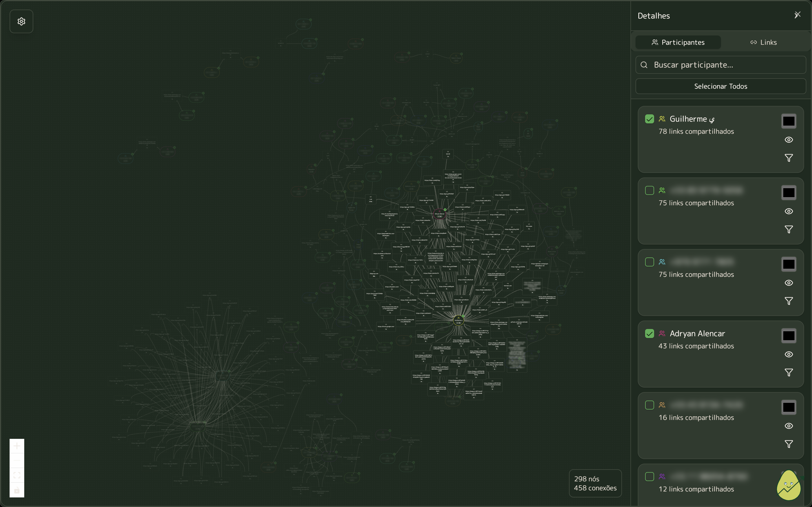812x507 pixels.
Task: Click the Selecionar Todos button
Action: click(x=720, y=86)
